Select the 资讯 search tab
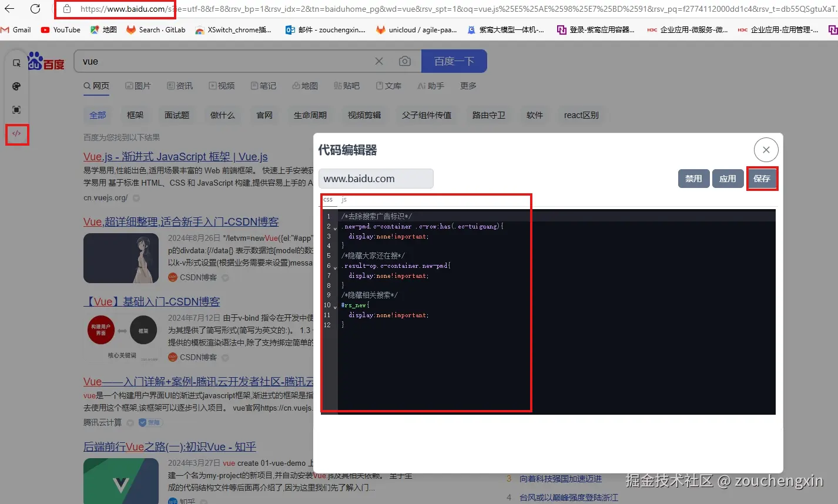The height and width of the screenshot is (504, 838). pyautogui.click(x=180, y=86)
